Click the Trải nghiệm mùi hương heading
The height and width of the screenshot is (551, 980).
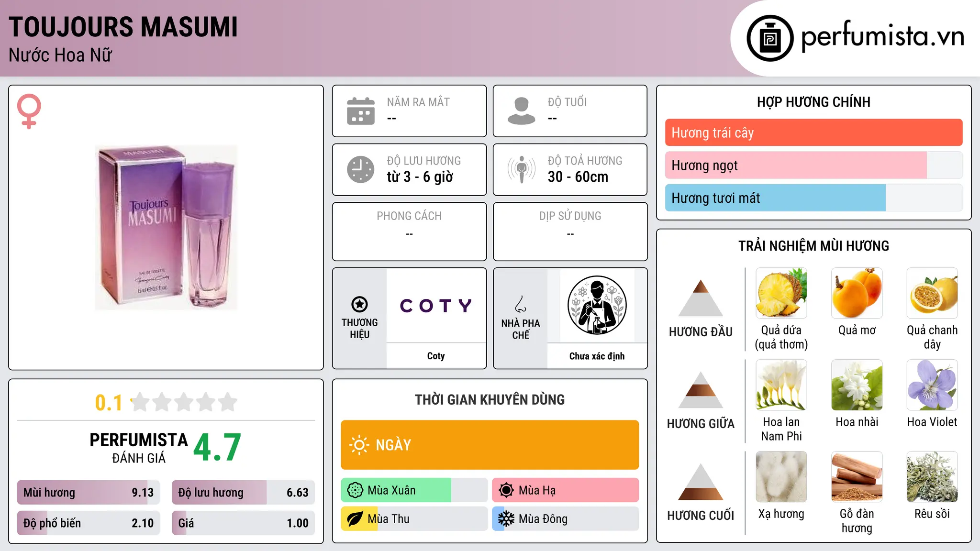click(814, 246)
